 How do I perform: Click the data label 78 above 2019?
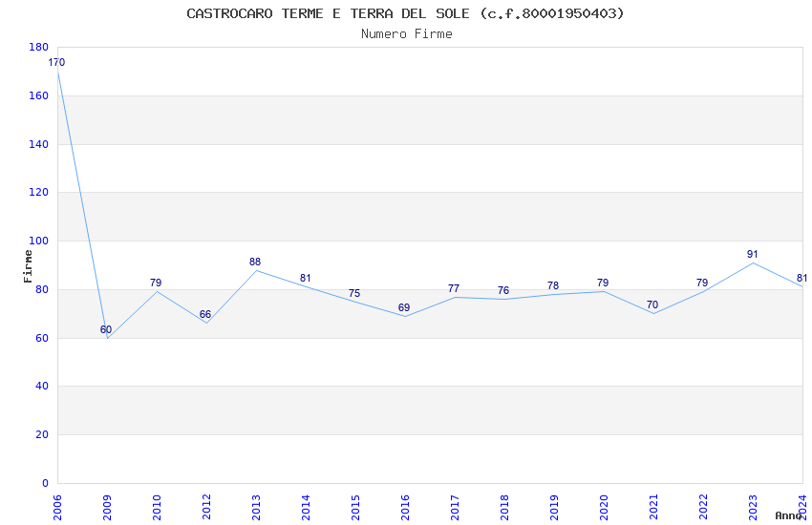(x=553, y=285)
